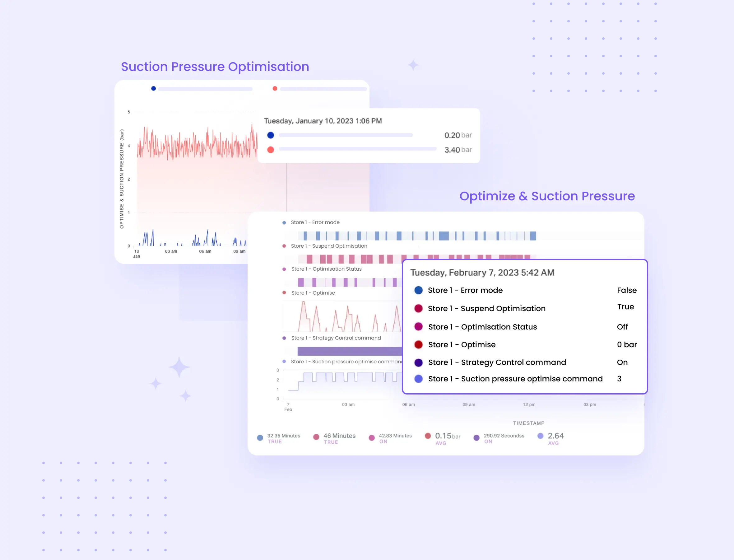Select the Store 1 Suction pressure optimise command icon
Screen dimensions: 734x560
(418, 379)
